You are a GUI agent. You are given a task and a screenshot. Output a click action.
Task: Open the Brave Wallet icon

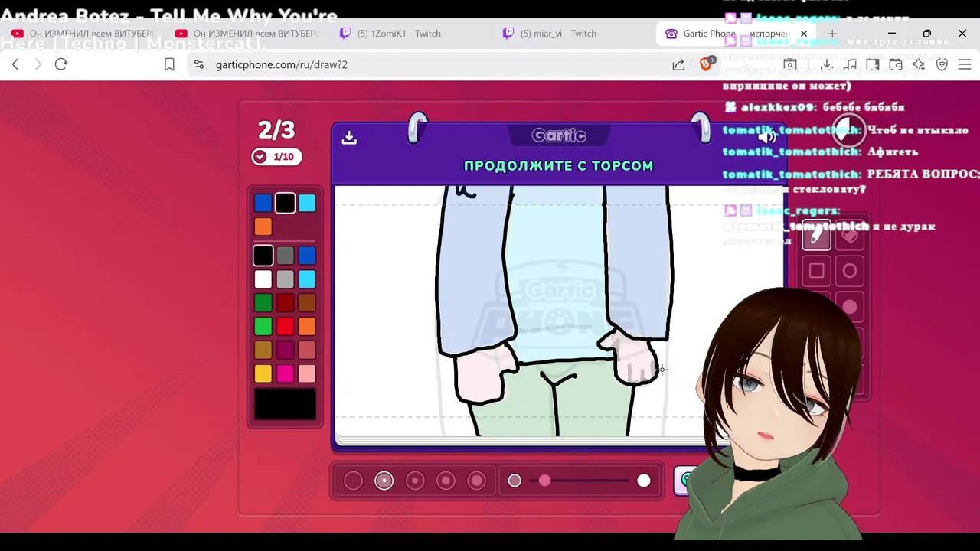point(896,64)
